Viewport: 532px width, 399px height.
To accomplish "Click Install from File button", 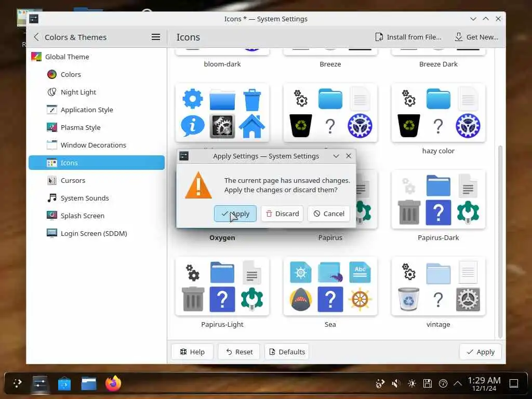I will click(x=408, y=37).
